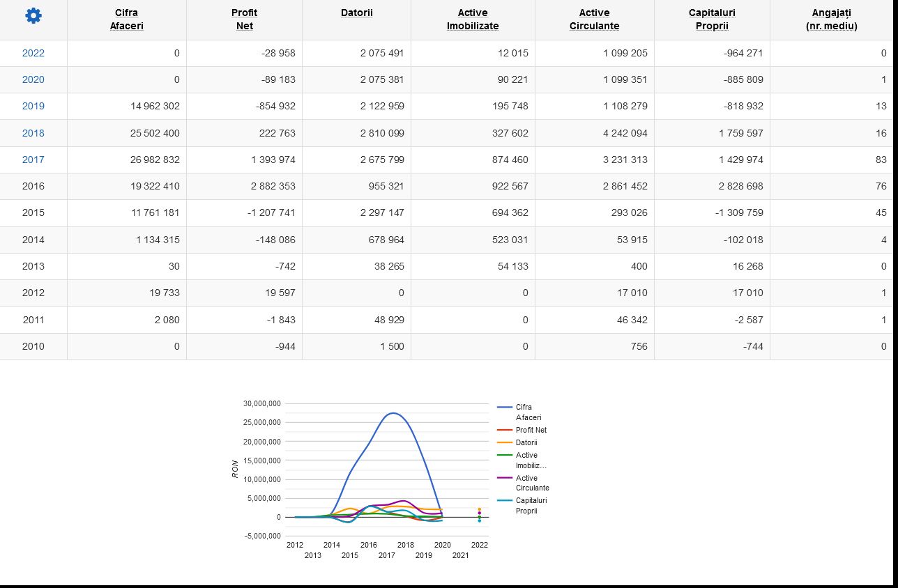Click the Active Imobilizate column header
898x588 pixels.
(x=473, y=20)
